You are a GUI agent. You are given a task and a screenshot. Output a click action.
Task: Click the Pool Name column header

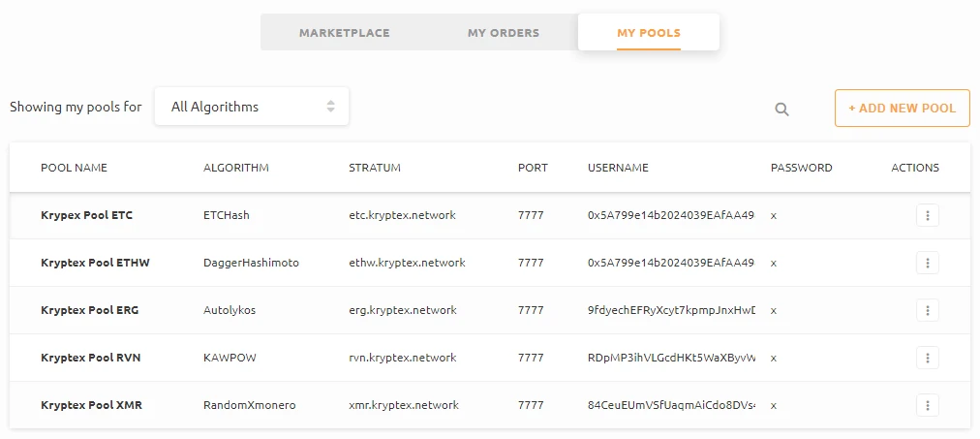coord(74,168)
